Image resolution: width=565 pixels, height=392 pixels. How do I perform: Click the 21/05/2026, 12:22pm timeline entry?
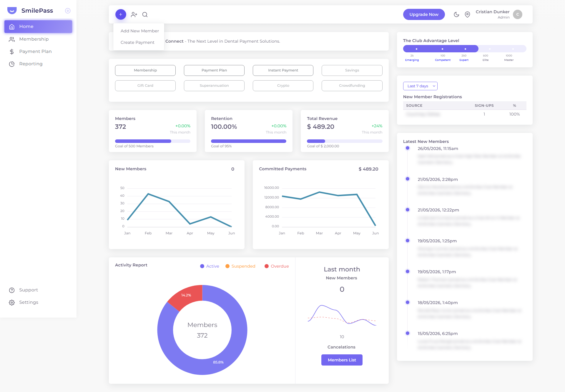point(438,210)
